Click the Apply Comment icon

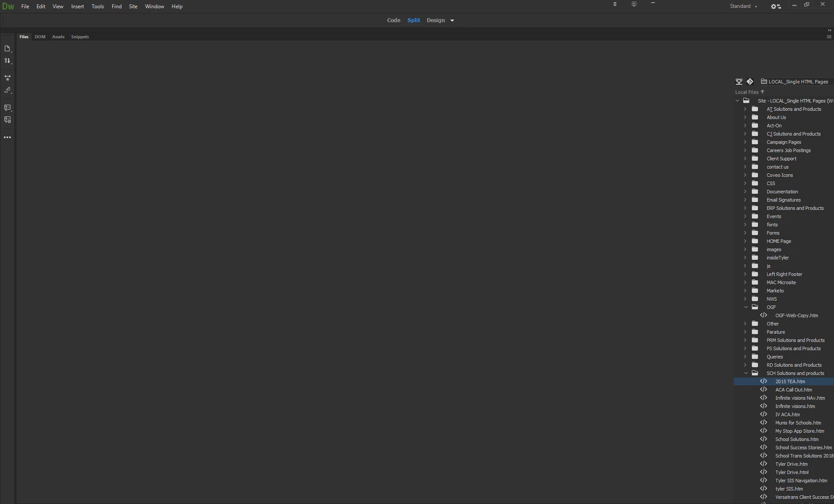point(7,108)
